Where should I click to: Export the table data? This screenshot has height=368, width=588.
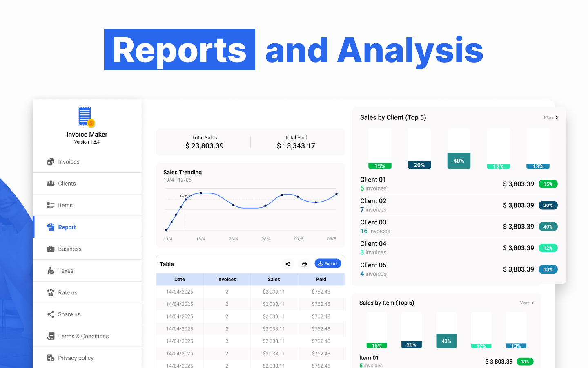(x=327, y=264)
